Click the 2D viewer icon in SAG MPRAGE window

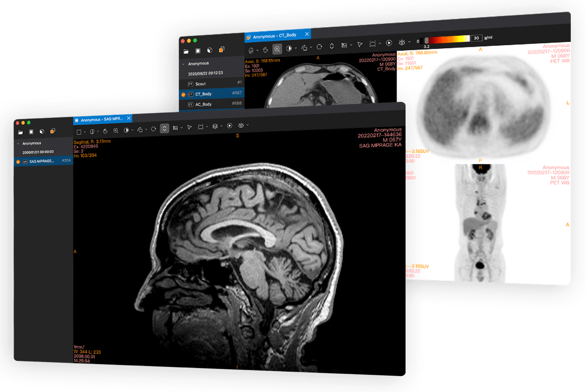pos(31,132)
